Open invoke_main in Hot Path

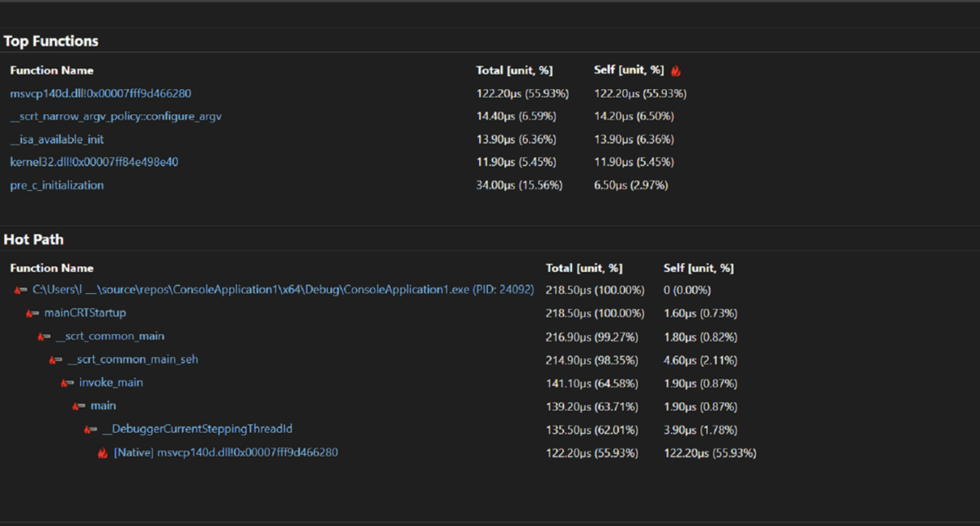pos(110,382)
